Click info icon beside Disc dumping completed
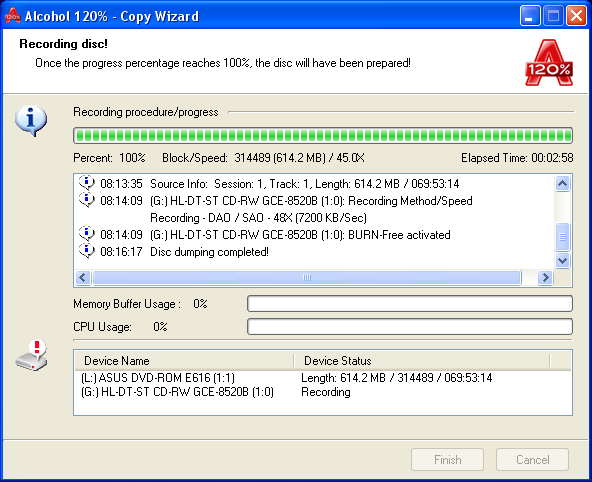 86,251
